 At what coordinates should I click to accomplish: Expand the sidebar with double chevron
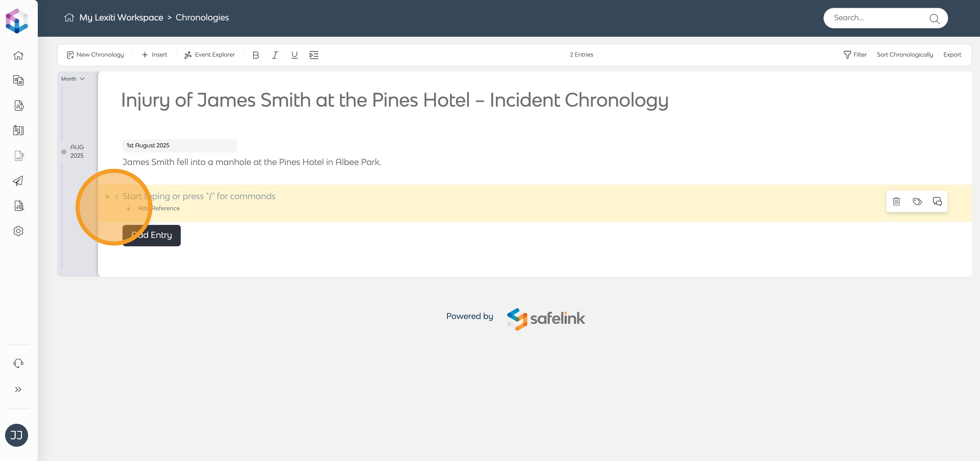(18, 390)
